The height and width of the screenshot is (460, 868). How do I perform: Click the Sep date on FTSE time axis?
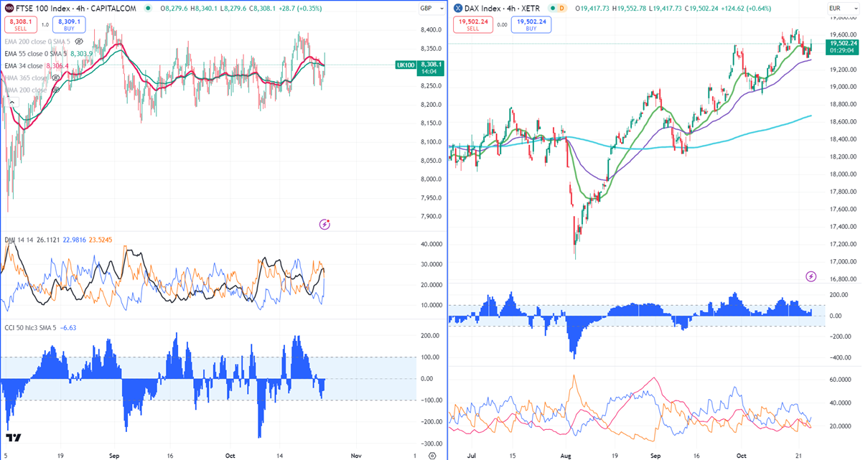tap(115, 455)
